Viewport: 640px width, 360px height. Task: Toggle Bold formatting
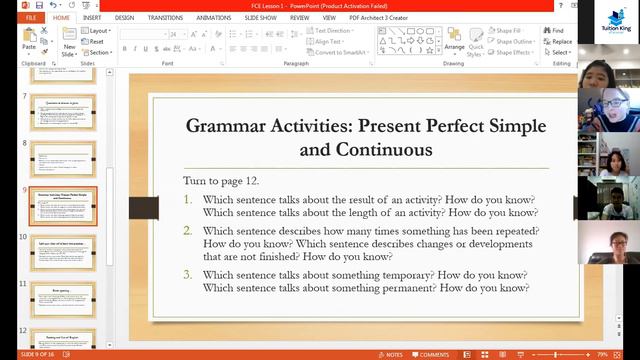pos(124,49)
